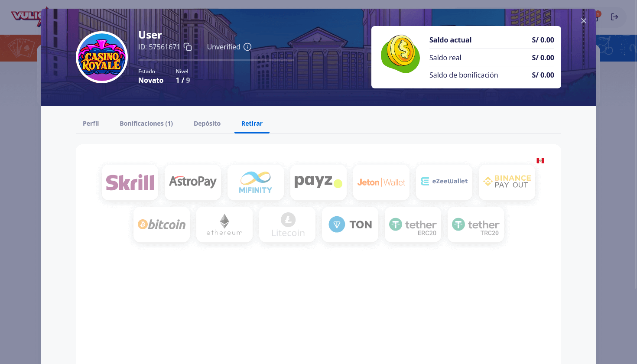Pick Litecoin withdrawal method
The height and width of the screenshot is (364, 637).
pos(287,224)
